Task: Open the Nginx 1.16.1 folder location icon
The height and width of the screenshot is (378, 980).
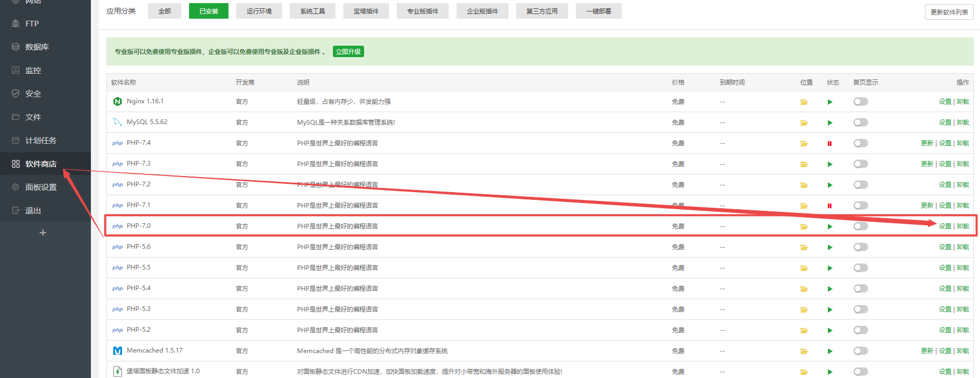Action: tap(803, 102)
